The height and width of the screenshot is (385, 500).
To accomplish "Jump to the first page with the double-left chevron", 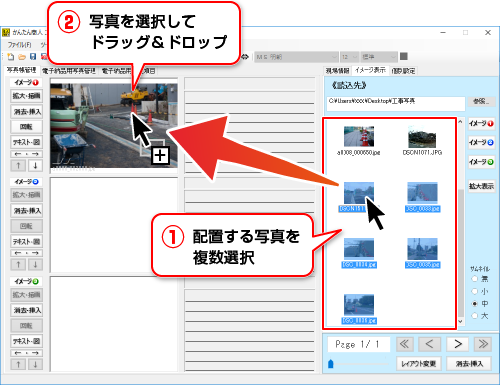I will pyautogui.click(x=405, y=344).
